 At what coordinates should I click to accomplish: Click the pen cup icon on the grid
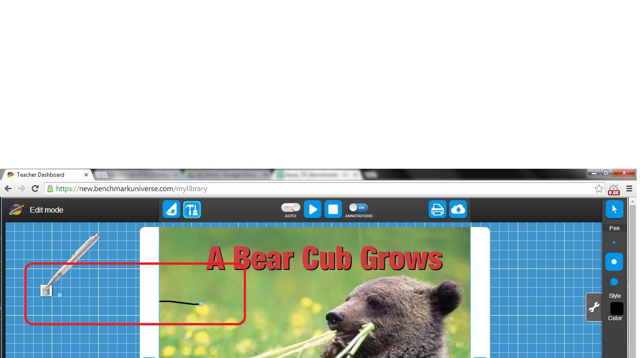click(x=46, y=290)
